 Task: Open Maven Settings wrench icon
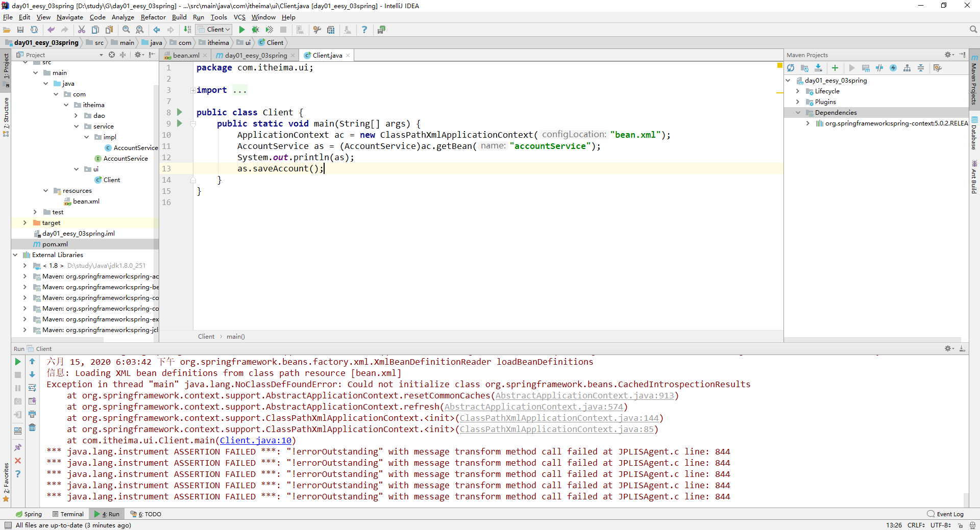938,68
